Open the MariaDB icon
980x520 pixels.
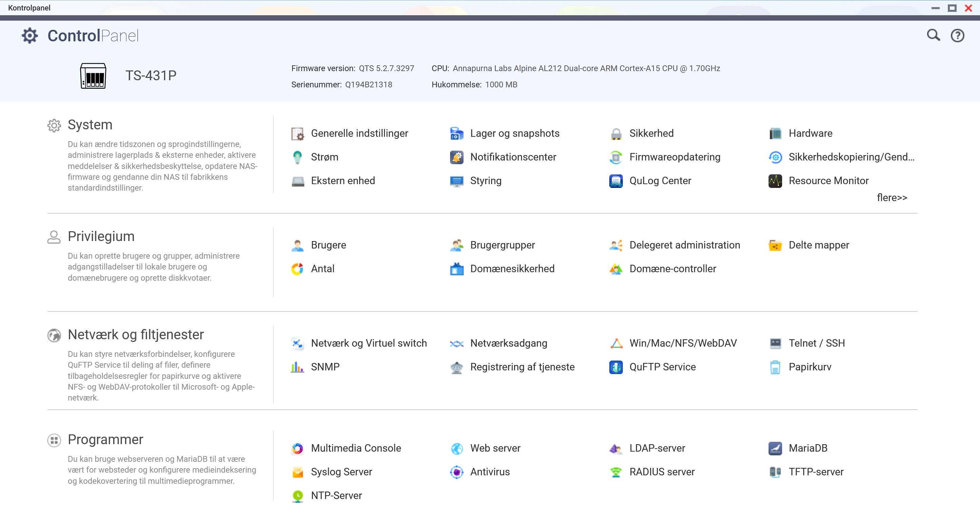[775, 449]
